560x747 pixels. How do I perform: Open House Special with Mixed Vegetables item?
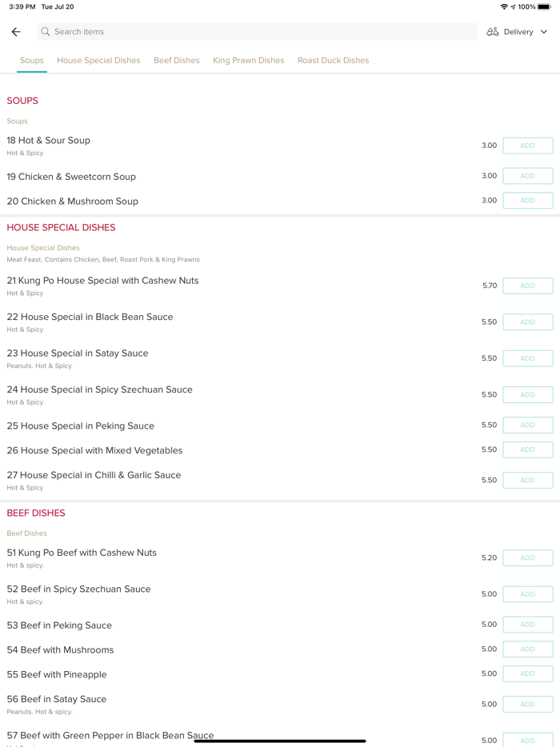[x=94, y=450]
